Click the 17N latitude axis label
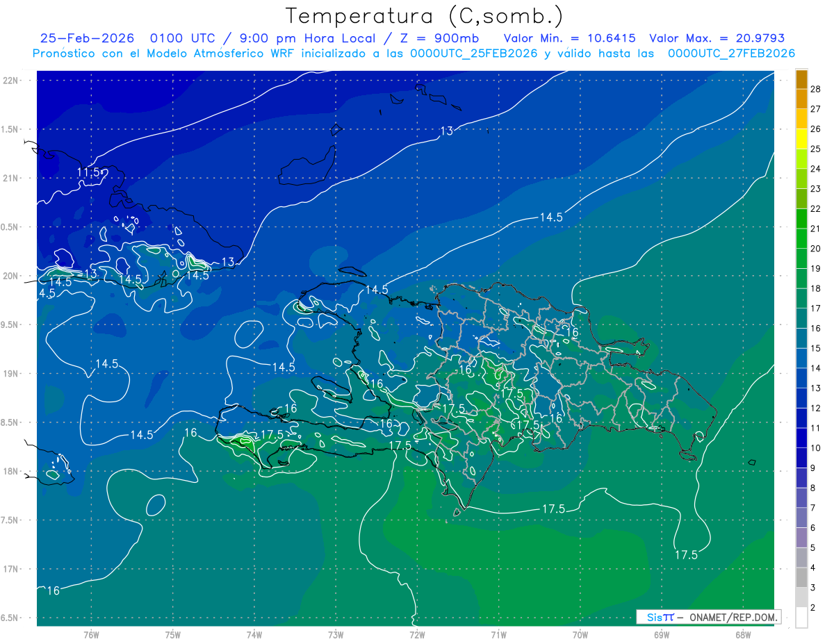The width and height of the screenshot is (834, 644). tap(11, 569)
